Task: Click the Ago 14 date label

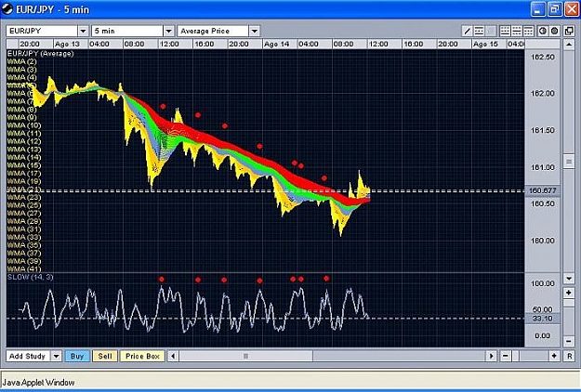Action: 276,44
